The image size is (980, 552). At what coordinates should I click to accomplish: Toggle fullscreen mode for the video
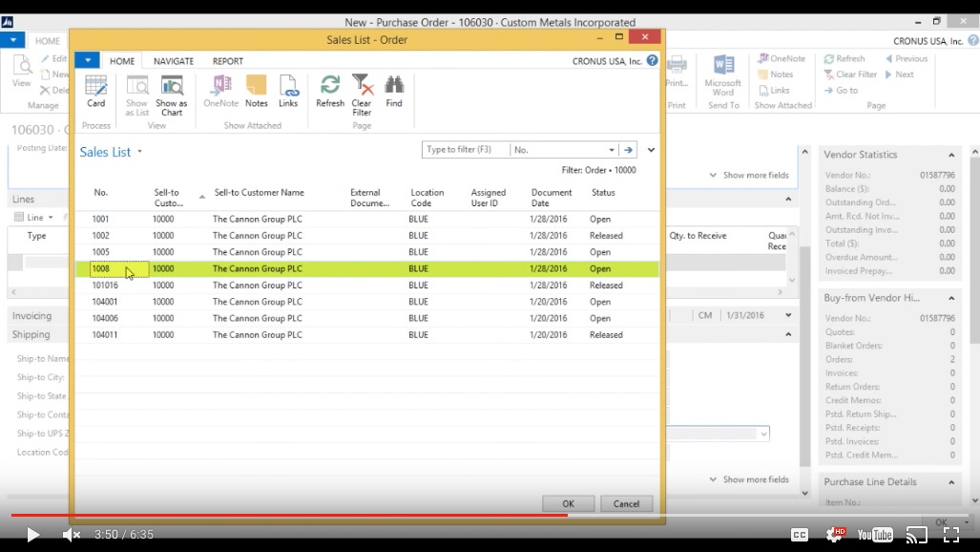point(950,535)
